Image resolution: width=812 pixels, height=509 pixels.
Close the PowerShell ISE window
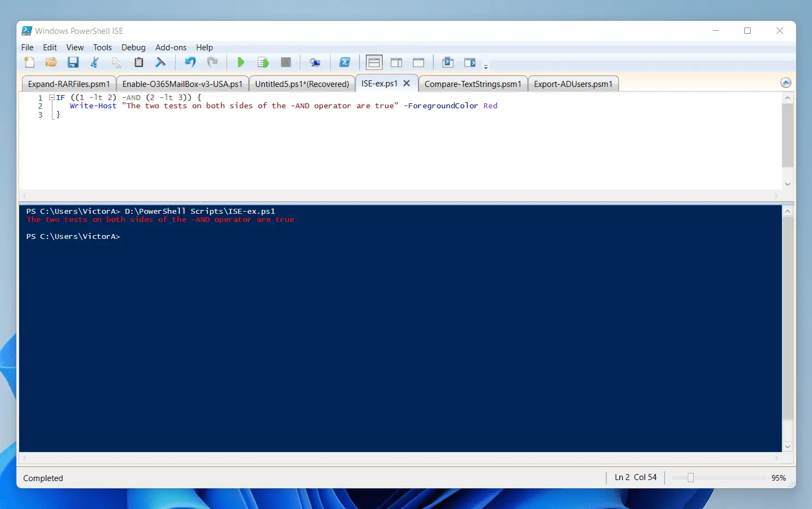click(x=780, y=31)
